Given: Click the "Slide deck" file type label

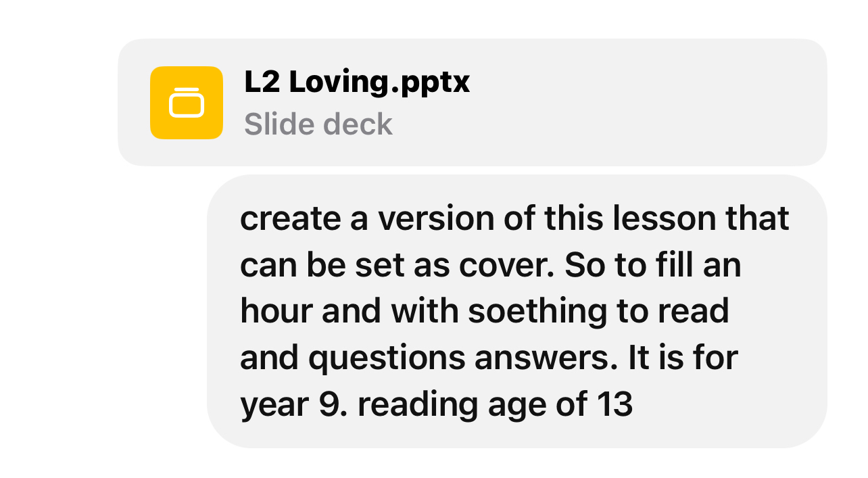Looking at the screenshot, I should tap(318, 124).
